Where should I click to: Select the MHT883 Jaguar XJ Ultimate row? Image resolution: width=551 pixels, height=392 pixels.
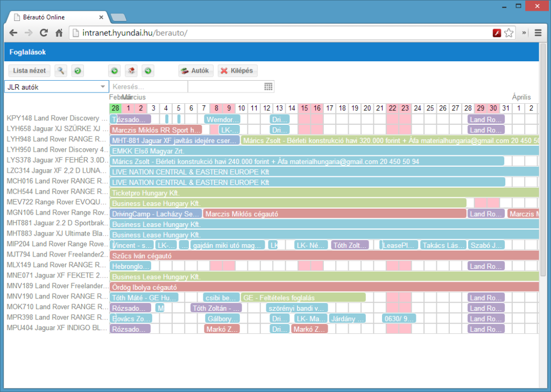[x=57, y=233]
